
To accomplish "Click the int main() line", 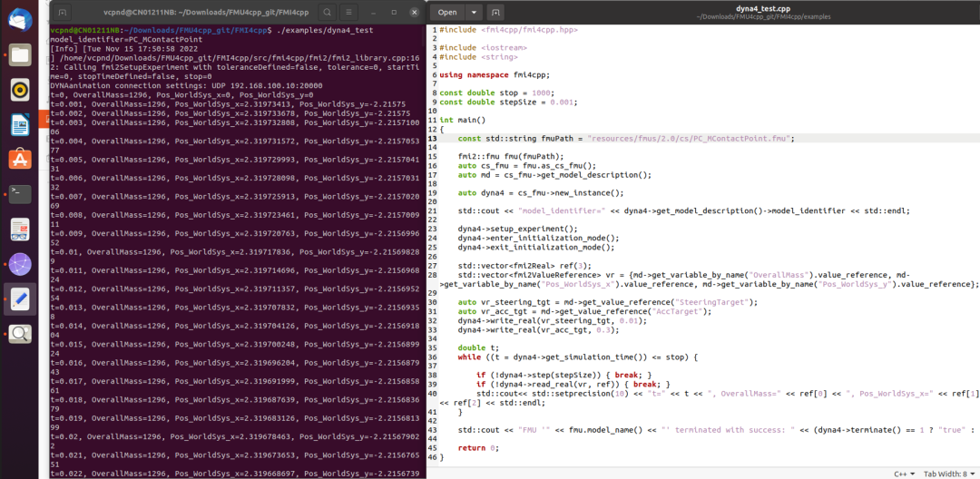I will click(462, 120).
